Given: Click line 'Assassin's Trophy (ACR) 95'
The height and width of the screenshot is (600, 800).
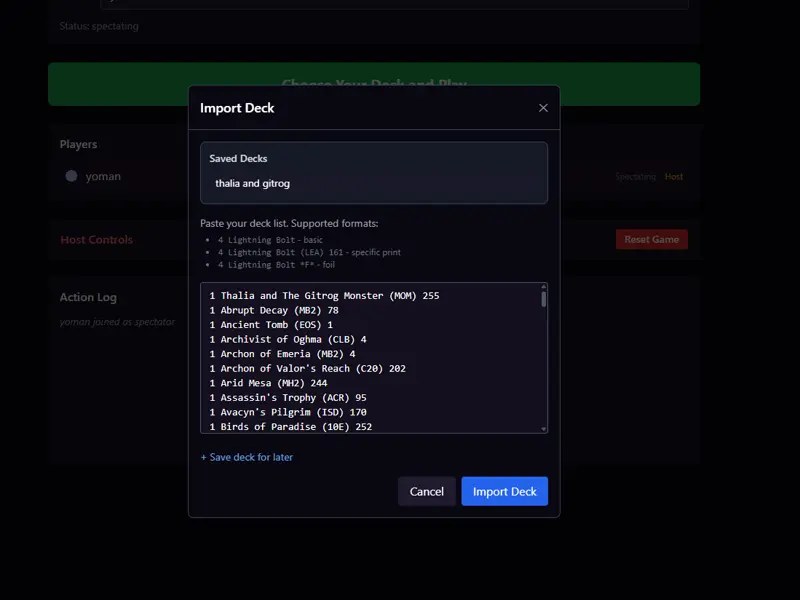Looking at the screenshot, I should [x=288, y=397].
